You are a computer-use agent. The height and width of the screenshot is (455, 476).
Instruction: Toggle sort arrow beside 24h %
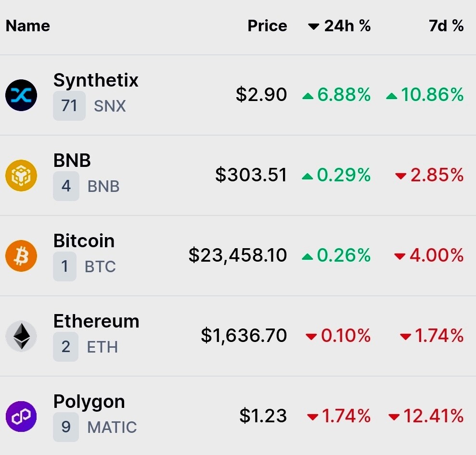pos(314,26)
